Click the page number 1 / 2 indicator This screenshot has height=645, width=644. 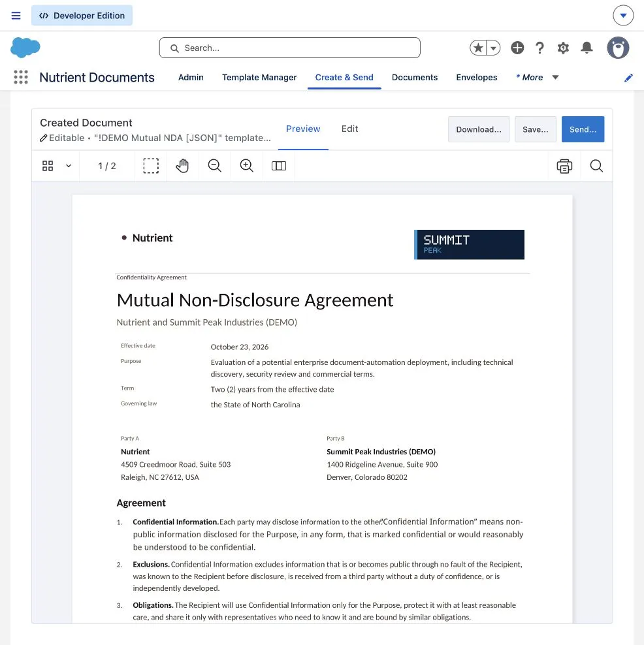click(107, 166)
